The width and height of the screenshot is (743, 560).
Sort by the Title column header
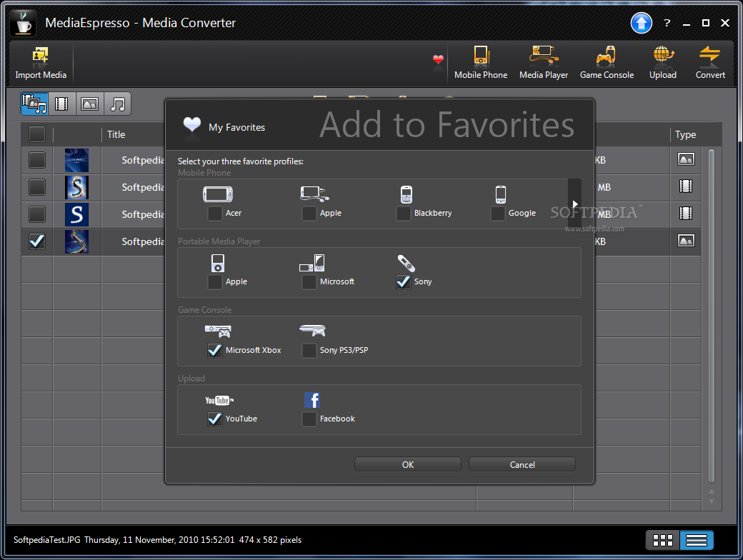coord(116,134)
